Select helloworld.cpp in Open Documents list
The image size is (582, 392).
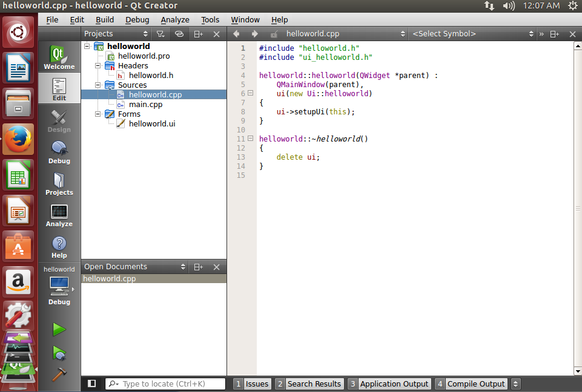click(x=154, y=278)
